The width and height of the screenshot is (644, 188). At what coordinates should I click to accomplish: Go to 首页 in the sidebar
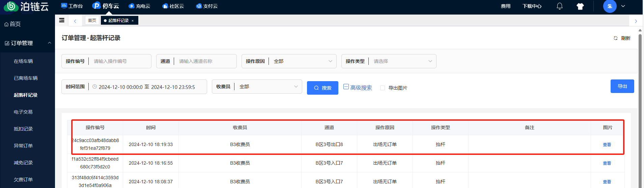(x=12, y=24)
